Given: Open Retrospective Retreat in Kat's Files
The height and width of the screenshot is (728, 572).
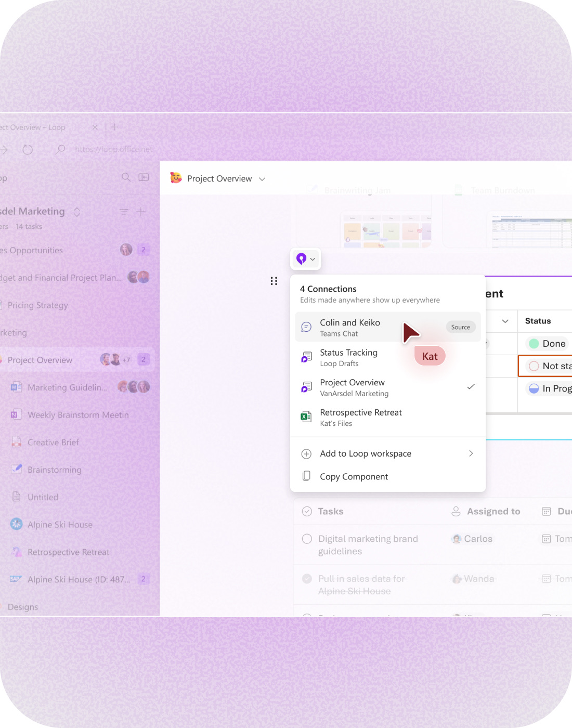Looking at the screenshot, I should 387,417.
